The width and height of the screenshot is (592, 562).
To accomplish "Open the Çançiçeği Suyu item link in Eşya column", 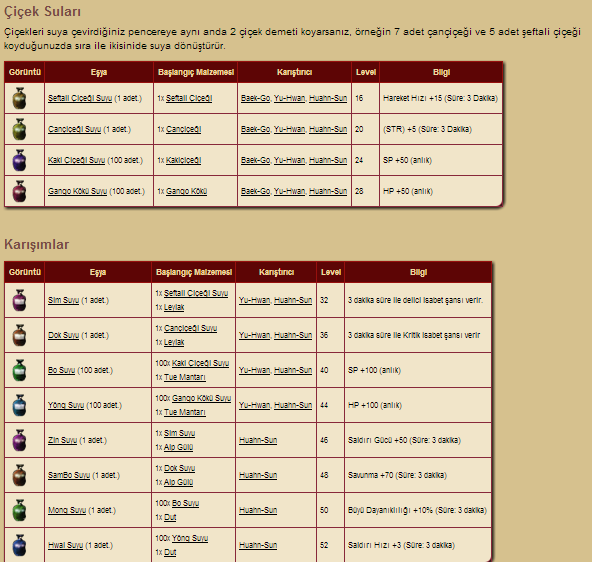I will click(74, 129).
